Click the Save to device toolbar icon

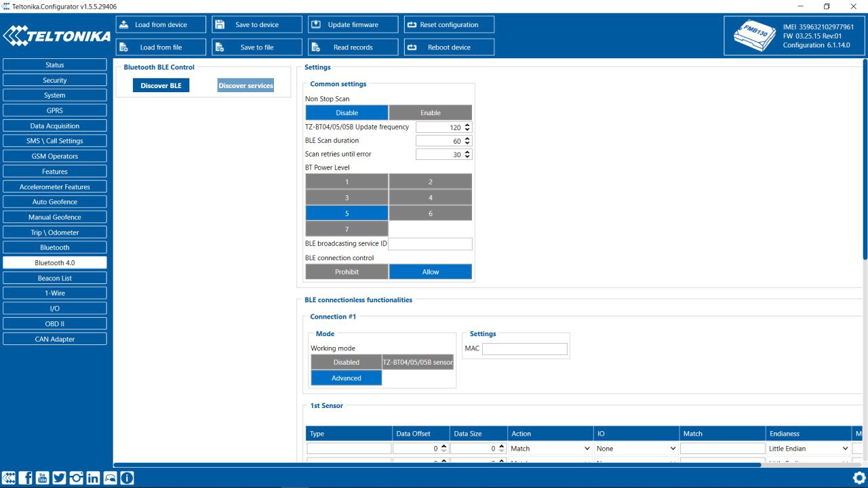point(220,24)
